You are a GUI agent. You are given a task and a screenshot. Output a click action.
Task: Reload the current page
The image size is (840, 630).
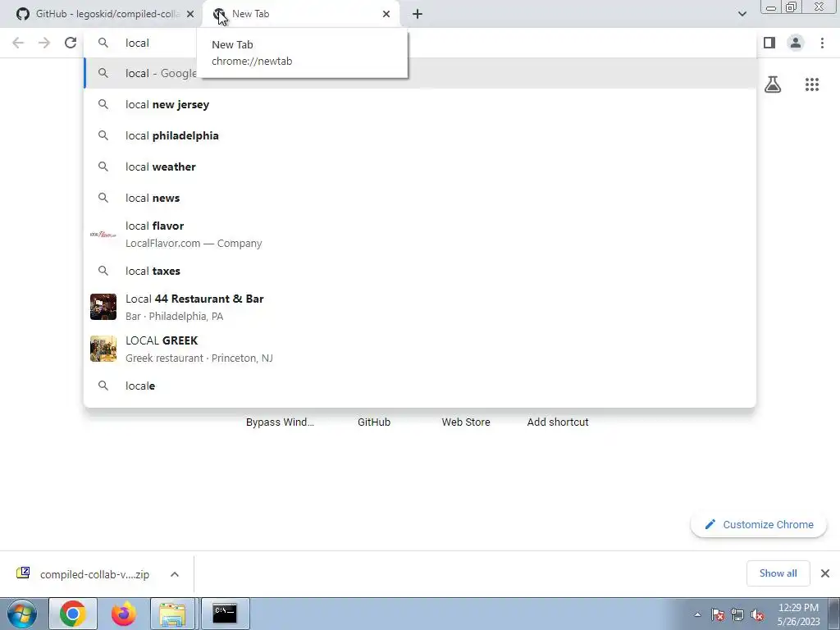[71, 43]
